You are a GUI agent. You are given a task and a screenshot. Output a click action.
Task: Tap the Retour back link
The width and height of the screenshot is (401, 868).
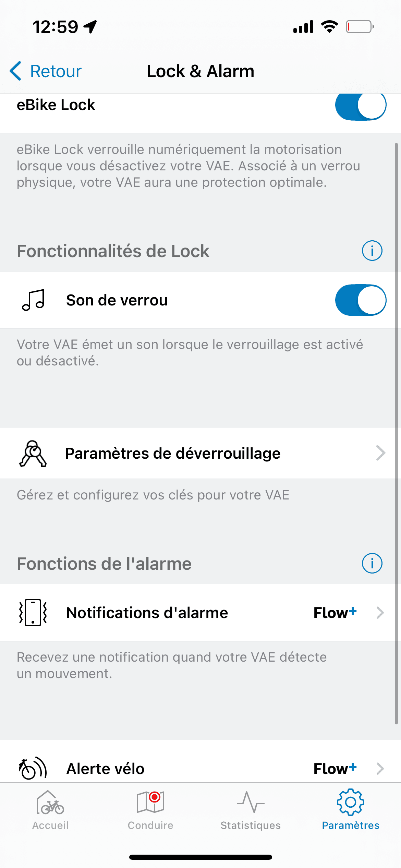coord(56,71)
